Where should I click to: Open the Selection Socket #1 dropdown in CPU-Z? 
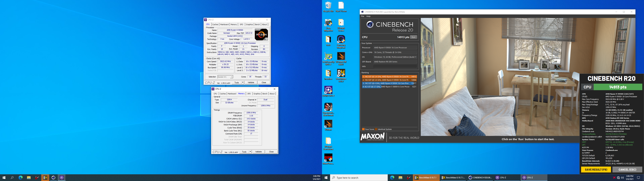225,77
